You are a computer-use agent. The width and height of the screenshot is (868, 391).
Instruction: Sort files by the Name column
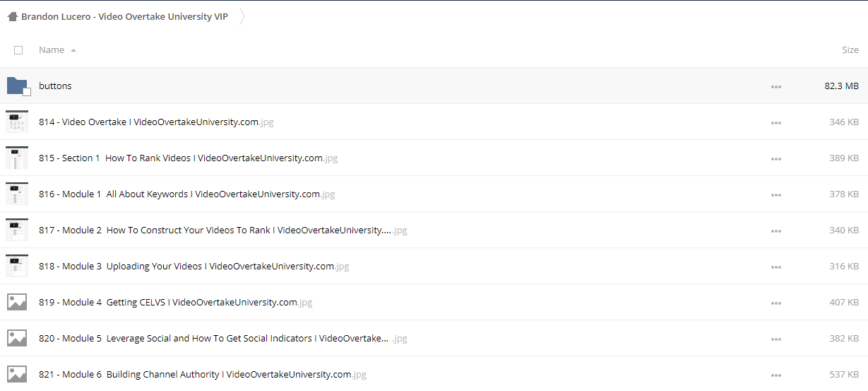52,50
